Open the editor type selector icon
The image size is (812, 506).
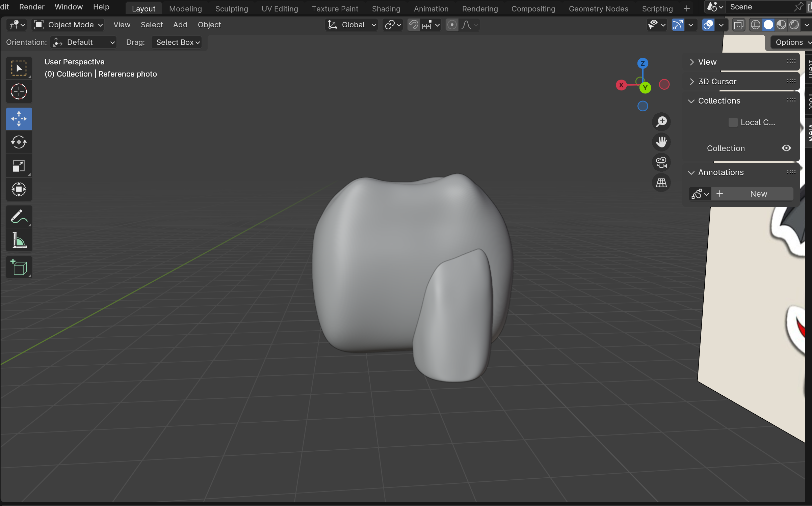tap(17, 25)
